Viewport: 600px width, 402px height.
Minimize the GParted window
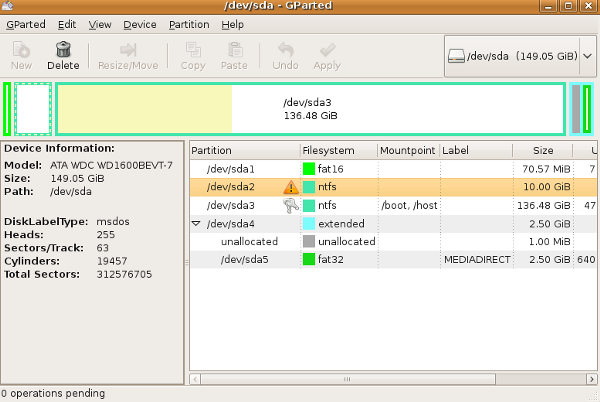tap(548, 6)
